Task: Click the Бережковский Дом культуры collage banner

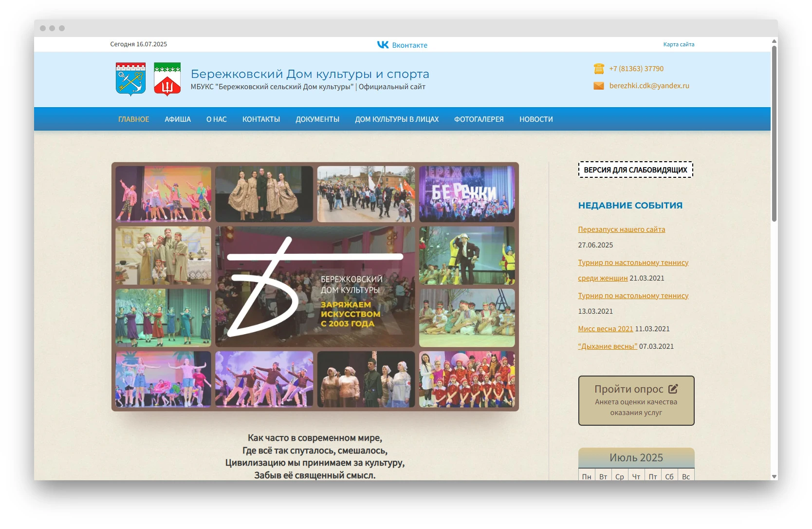Action: 315,286
